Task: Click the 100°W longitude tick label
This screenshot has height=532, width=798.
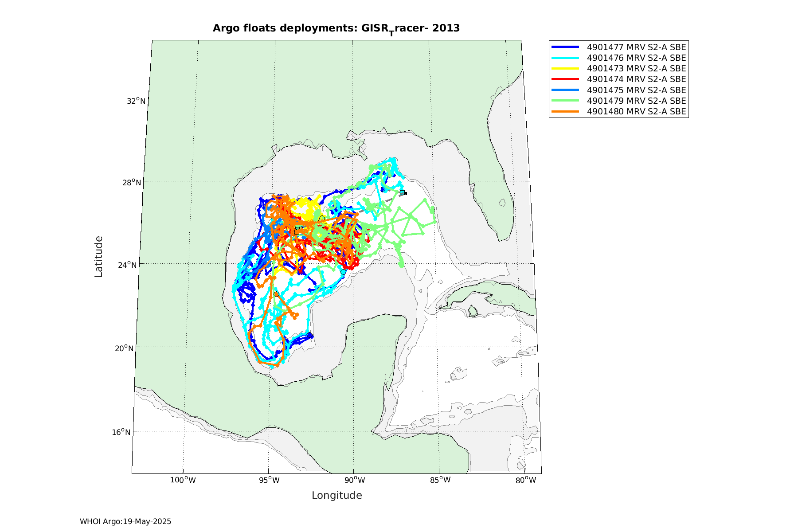Action: (183, 480)
